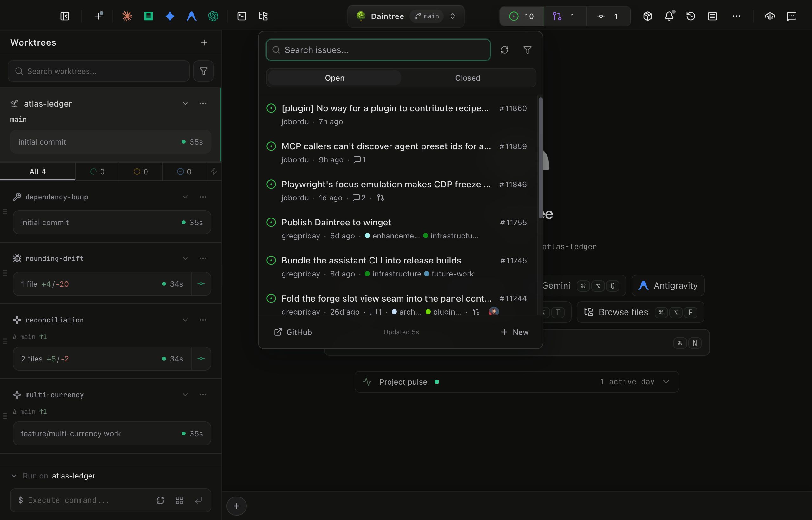Expand the atlas-ledger worktree chevron

185,103
